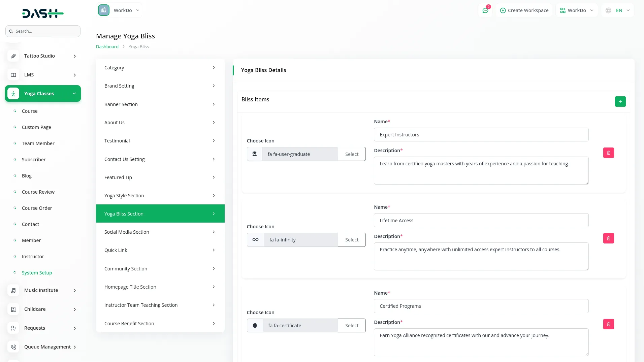Open the chat messages icon in header
This screenshot has width=644, height=362.
[485, 10]
